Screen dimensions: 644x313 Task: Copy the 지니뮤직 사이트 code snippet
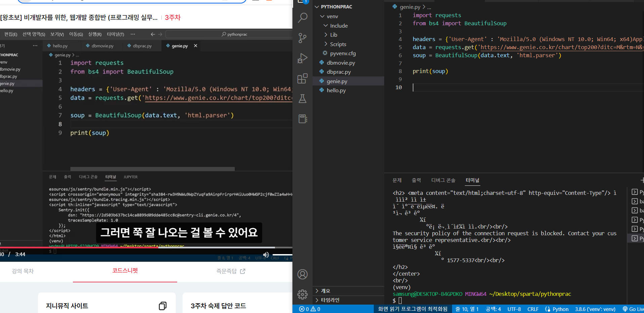coord(162,306)
